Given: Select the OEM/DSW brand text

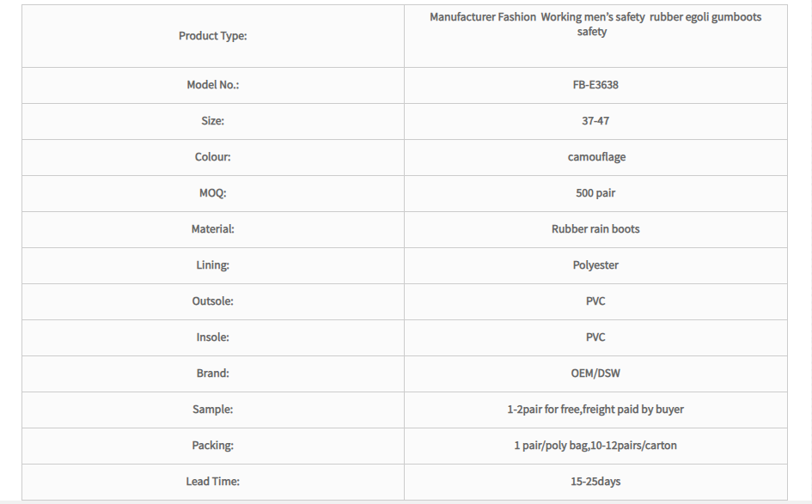Looking at the screenshot, I should click(x=595, y=373).
